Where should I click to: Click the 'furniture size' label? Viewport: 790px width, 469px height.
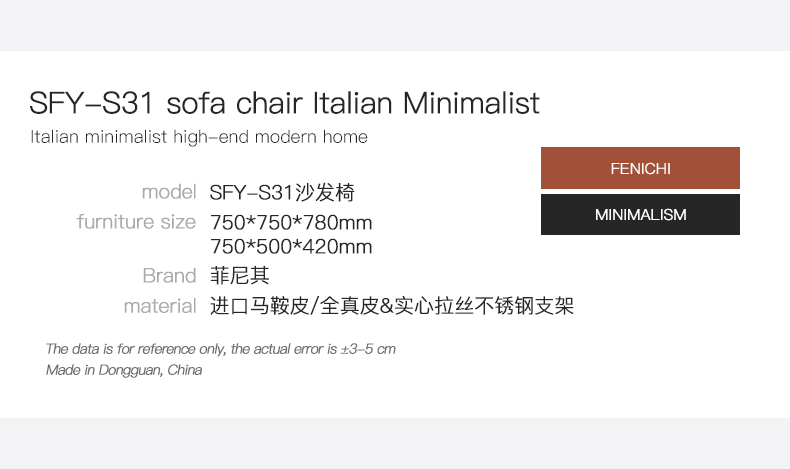coord(136,221)
